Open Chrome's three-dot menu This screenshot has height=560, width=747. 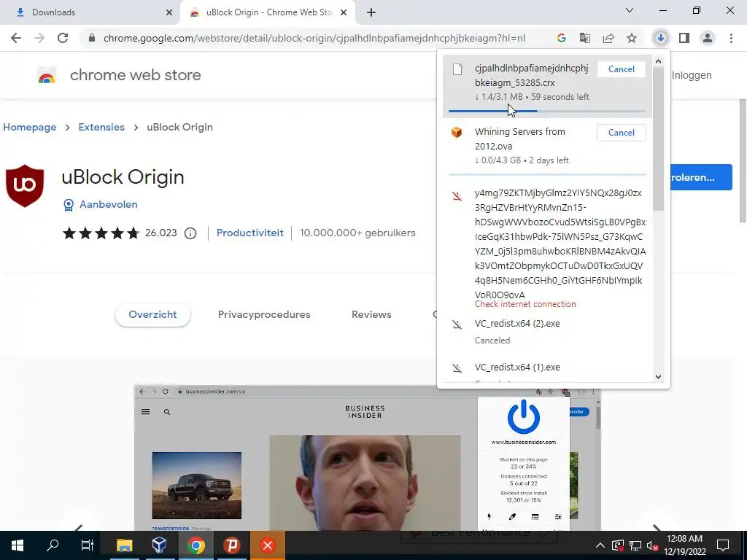point(731,38)
